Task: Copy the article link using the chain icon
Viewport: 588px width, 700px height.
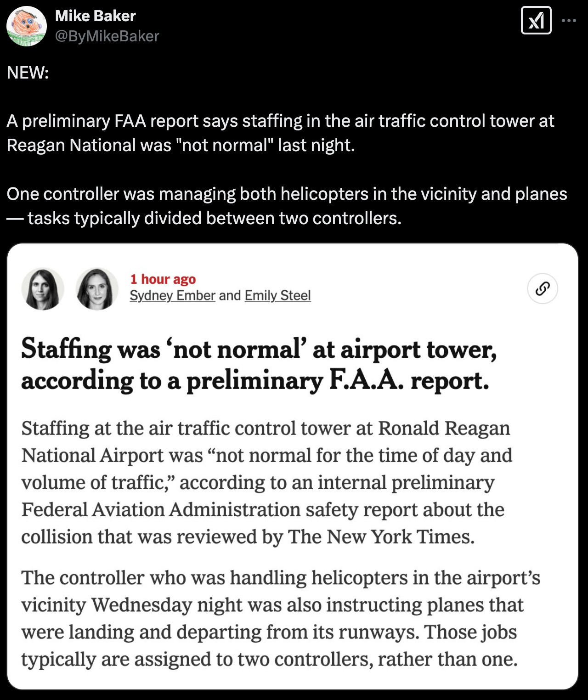Action: click(543, 289)
